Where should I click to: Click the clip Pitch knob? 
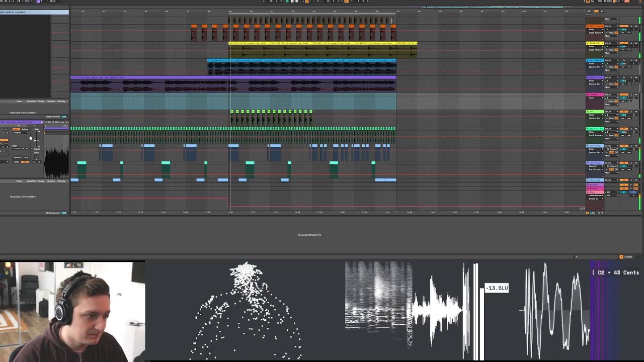click(x=36, y=157)
